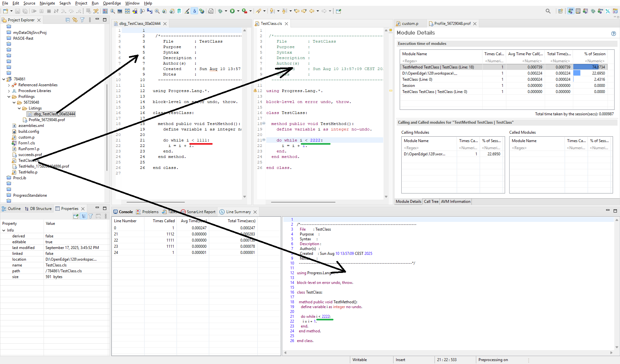Click Collapse All in Project Explorer
The image size is (620, 364).
coord(68,20)
